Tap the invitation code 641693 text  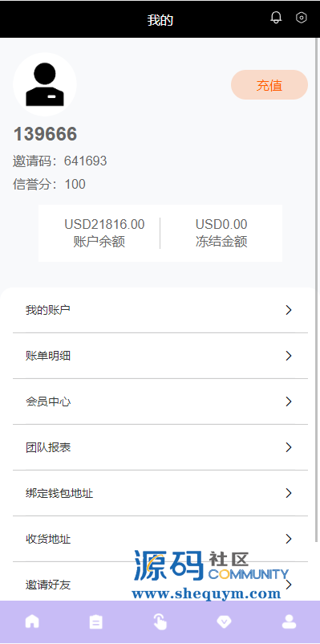click(x=85, y=161)
